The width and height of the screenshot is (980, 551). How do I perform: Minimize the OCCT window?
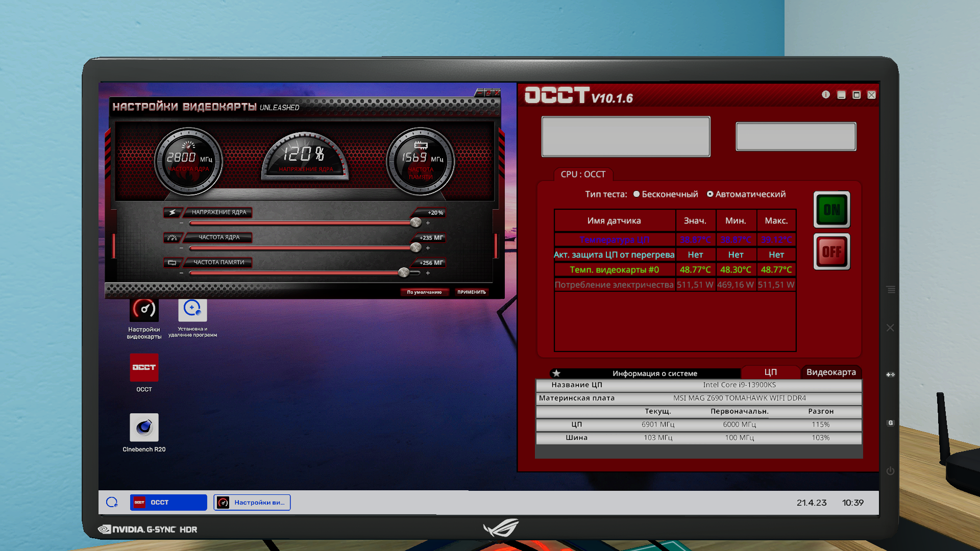tap(841, 95)
